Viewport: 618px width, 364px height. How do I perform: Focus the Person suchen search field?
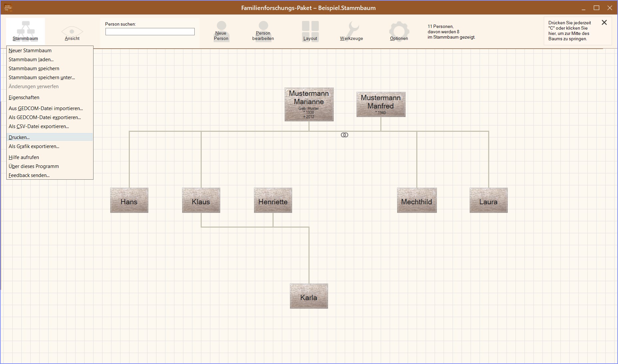pyautogui.click(x=150, y=32)
